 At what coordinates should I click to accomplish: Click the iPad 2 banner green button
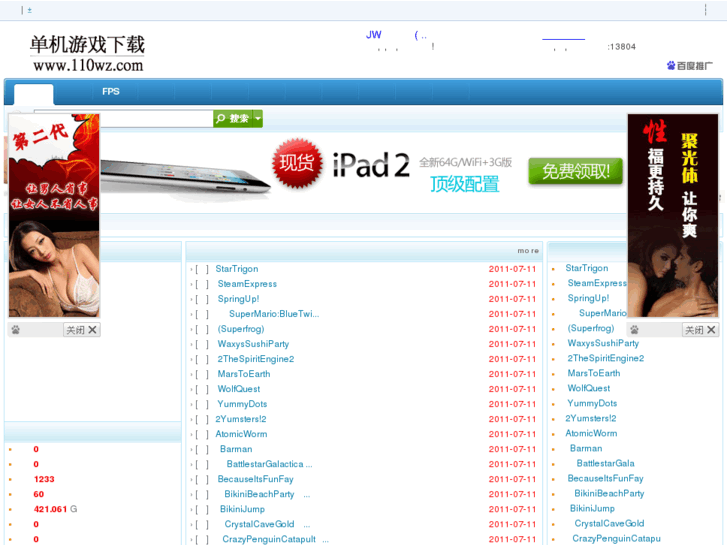575,171
